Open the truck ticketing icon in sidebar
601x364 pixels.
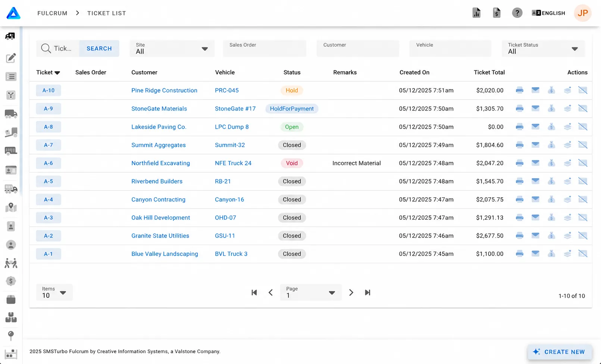point(10,36)
